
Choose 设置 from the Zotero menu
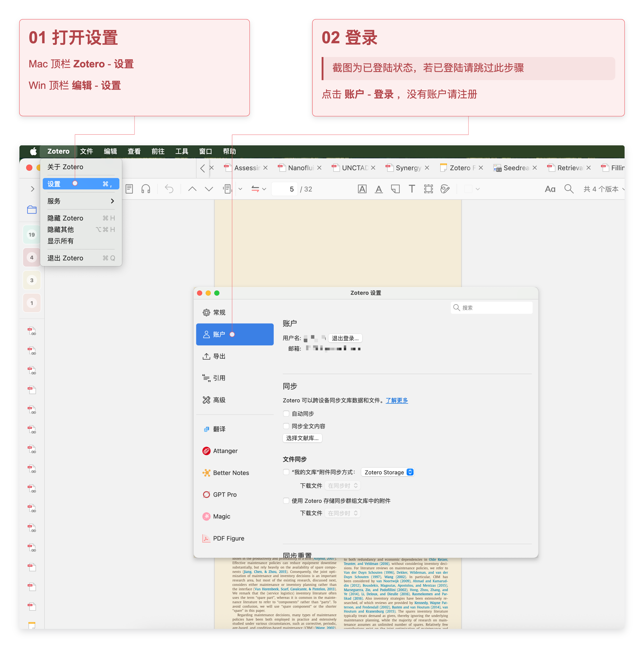(x=81, y=184)
